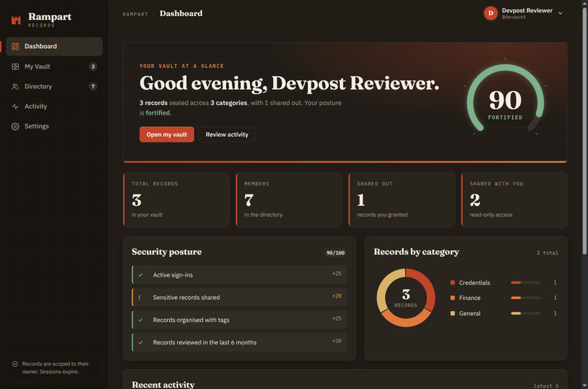The image size is (588, 389).
Task: Go to My Vault in the sidebar
Action: pyautogui.click(x=55, y=66)
